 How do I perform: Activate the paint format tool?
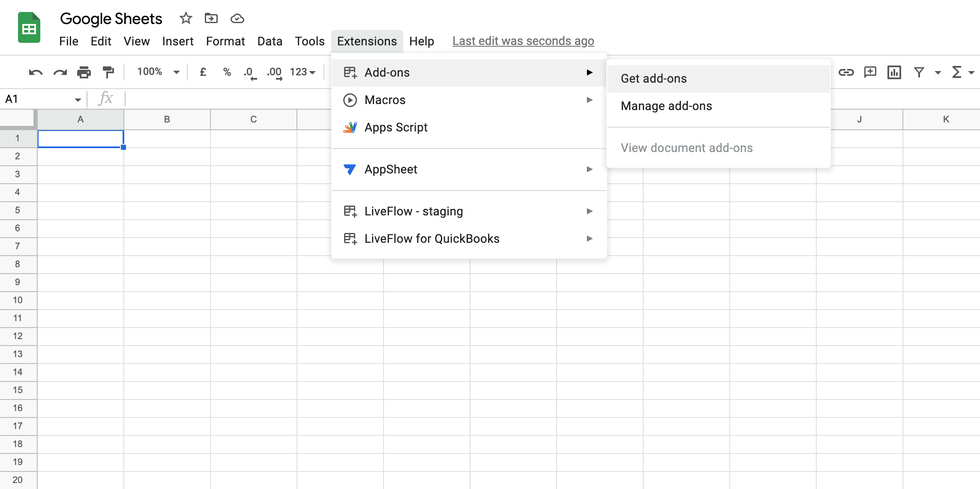(x=108, y=72)
